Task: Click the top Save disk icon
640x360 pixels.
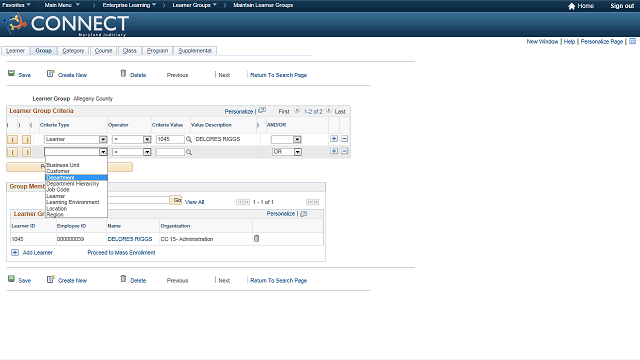Action: 11,73
